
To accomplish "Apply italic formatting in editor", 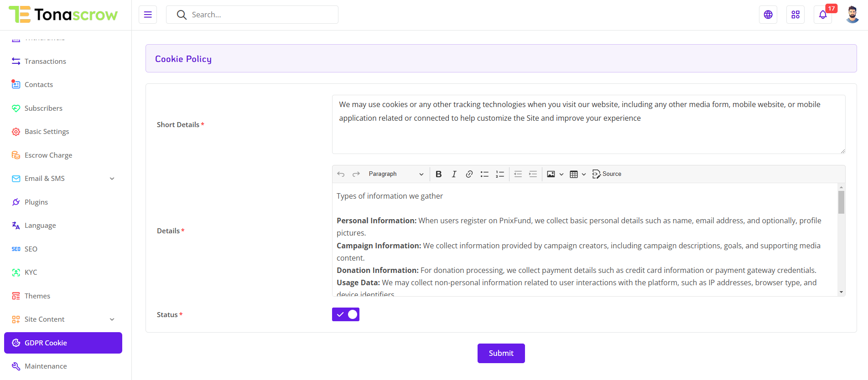I will pyautogui.click(x=454, y=174).
